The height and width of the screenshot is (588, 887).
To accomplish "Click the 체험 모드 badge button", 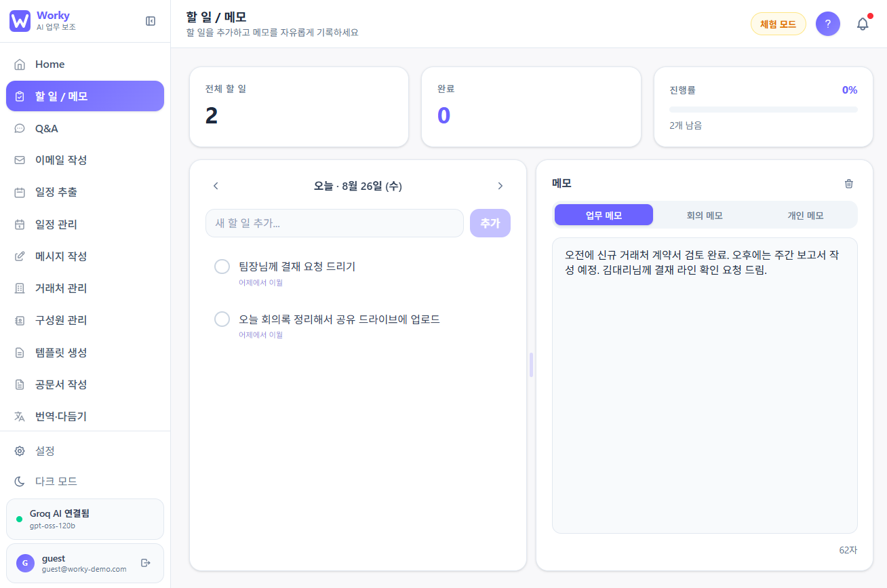I will click(778, 24).
